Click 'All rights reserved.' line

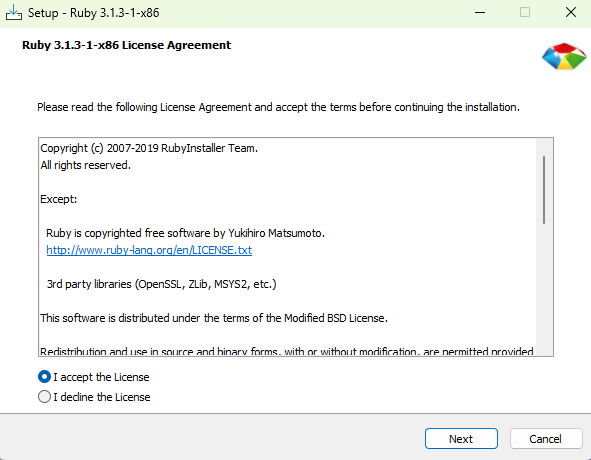click(86, 165)
